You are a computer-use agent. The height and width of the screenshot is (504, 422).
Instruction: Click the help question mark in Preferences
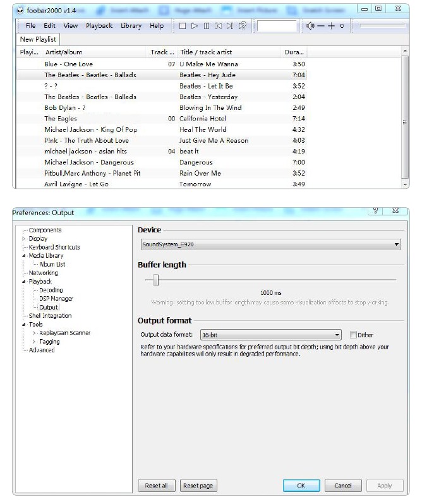[375, 210]
